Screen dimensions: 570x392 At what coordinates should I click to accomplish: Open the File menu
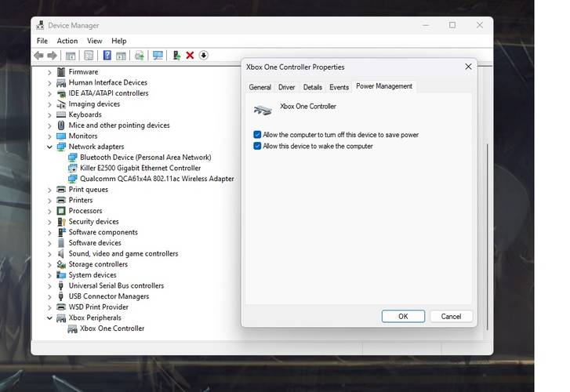pyautogui.click(x=42, y=41)
